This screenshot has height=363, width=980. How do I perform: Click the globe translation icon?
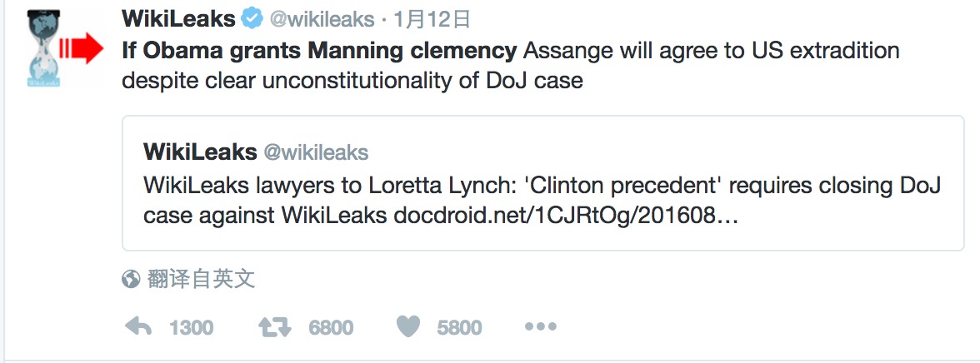click(131, 279)
